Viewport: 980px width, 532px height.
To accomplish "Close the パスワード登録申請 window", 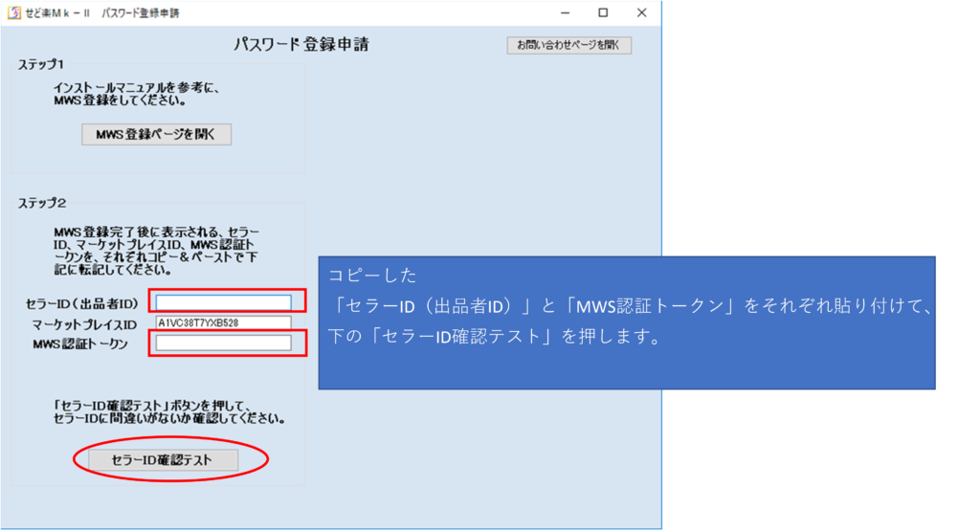I will [642, 12].
